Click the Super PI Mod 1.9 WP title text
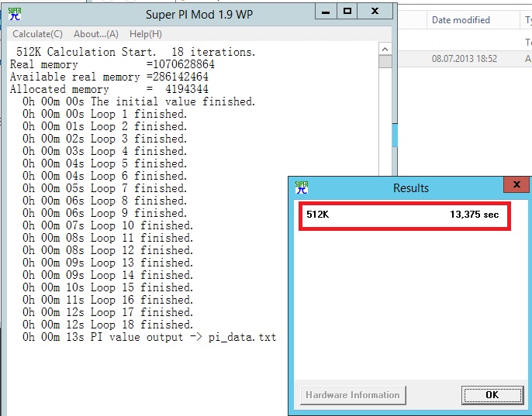532x416 pixels. click(199, 15)
